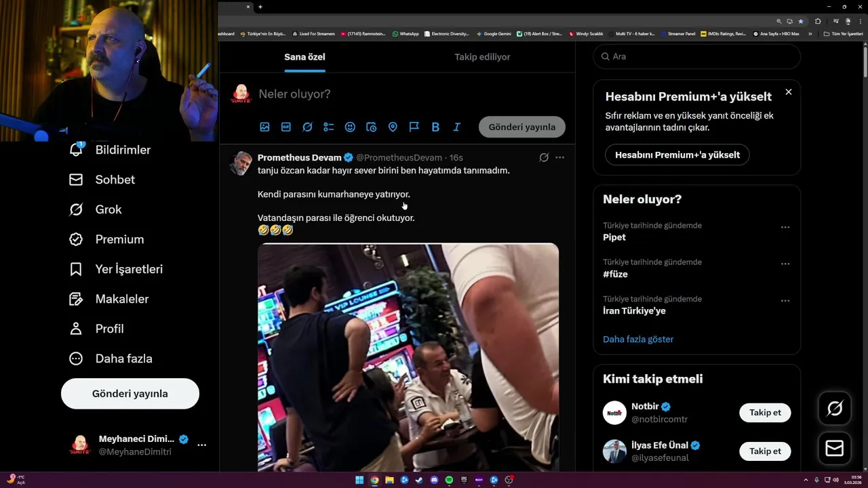
Task: Open Grok icon in left sidebar
Action: (x=76, y=209)
